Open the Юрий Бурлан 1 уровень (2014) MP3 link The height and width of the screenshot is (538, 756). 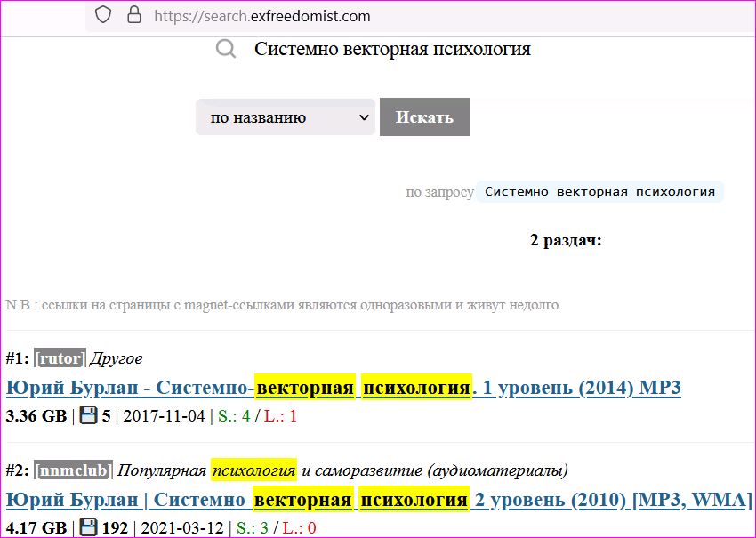point(343,388)
